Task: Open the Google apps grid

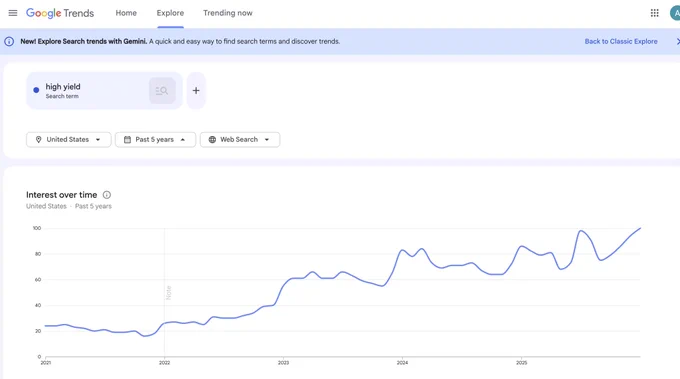Action: pyautogui.click(x=654, y=13)
